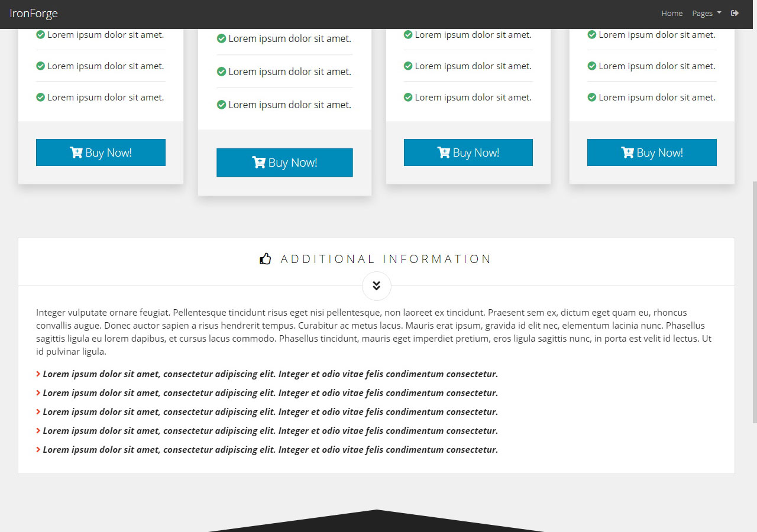Screen dimensions: 757x532
Task: Go to the Home page
Action: click(x=672, y=13)
